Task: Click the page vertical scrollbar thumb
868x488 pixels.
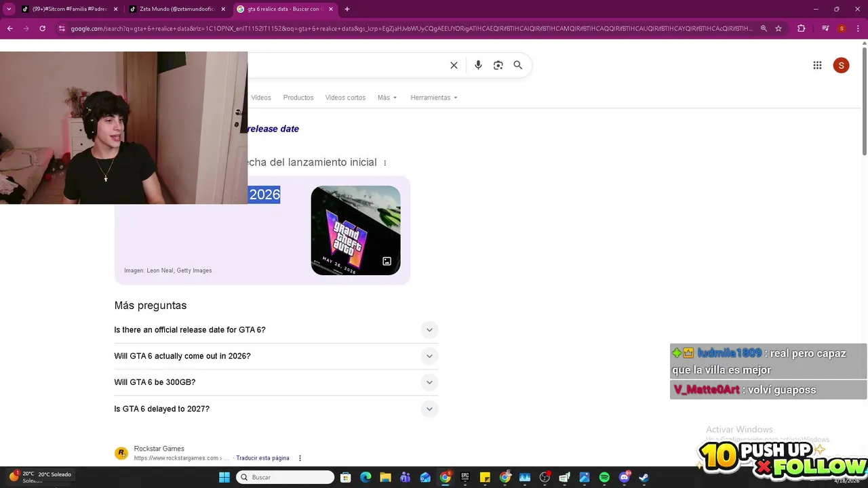Action: coord(864,102)
